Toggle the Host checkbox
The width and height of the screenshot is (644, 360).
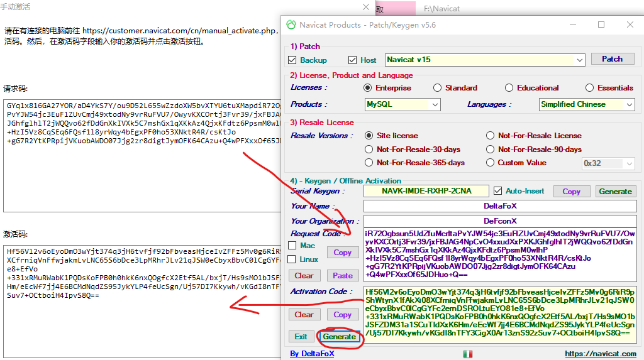(x=352, y=60)
